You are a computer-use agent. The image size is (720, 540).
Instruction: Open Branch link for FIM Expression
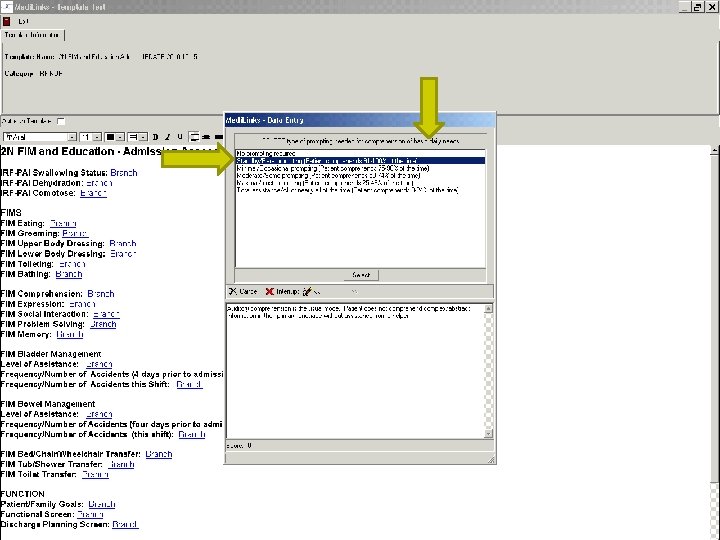82,304
